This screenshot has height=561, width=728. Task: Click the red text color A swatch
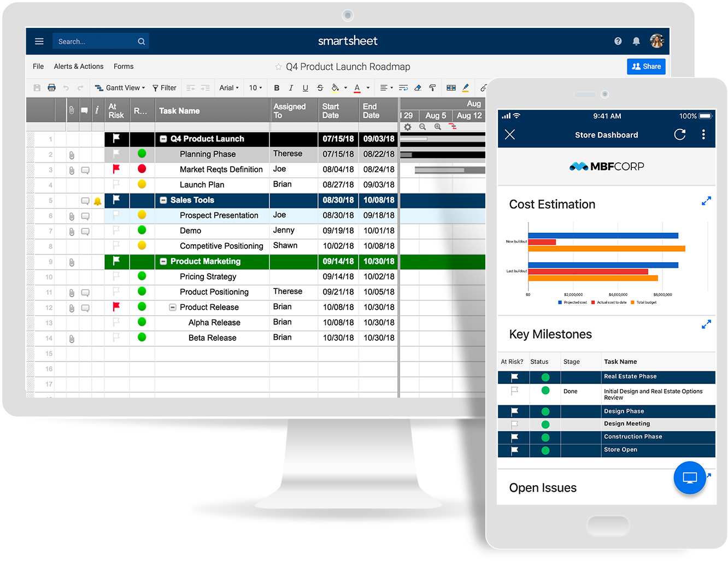tap(357, 88)
